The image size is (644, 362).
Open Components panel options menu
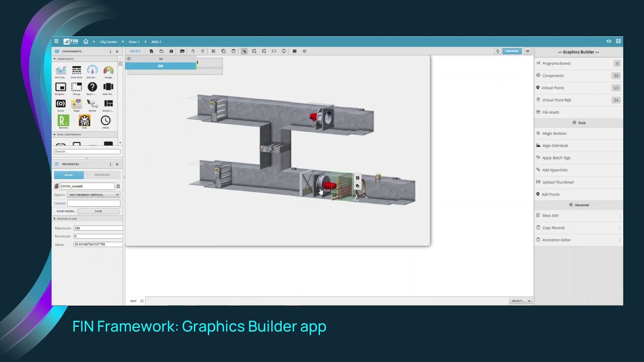[x=110, y=51]
